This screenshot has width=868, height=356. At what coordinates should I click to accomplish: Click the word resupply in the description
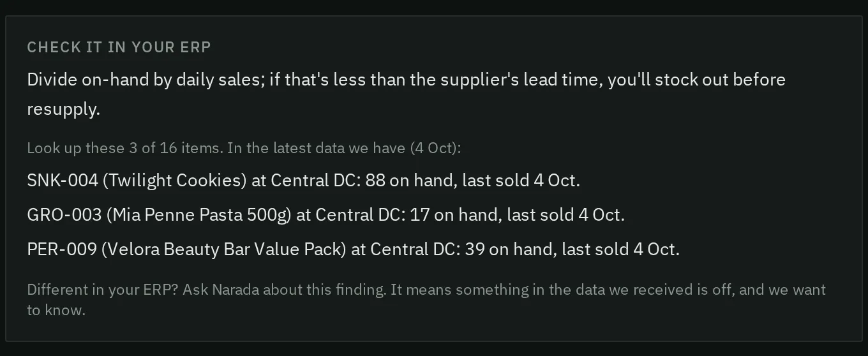click(x=63, y=109)
